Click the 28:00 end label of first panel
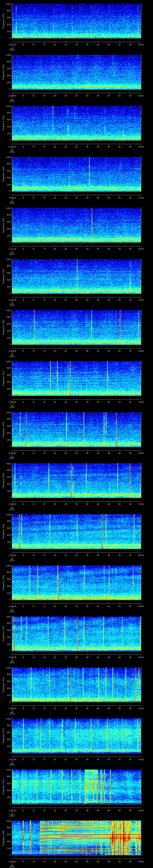The image size is (153, 868). (x=141, y=44)
